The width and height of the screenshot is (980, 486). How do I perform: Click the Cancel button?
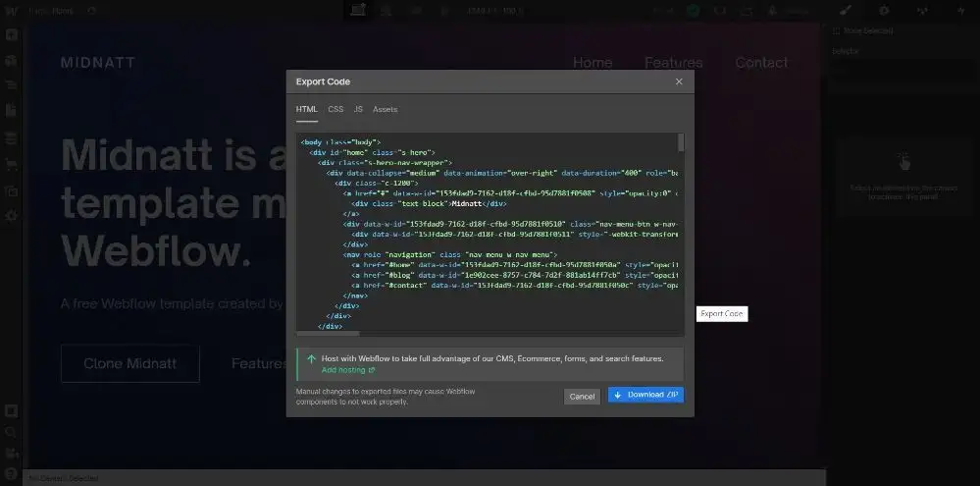[582, 397]
